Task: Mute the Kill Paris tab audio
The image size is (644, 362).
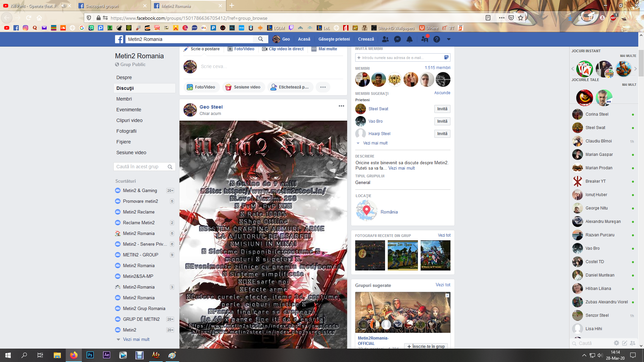Action: [63, 6]
